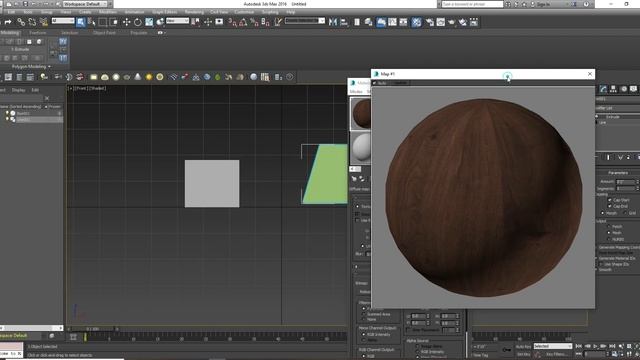Click the Unlink Selection tool
This screenshot has height=360, width=640.
[32, 22]
